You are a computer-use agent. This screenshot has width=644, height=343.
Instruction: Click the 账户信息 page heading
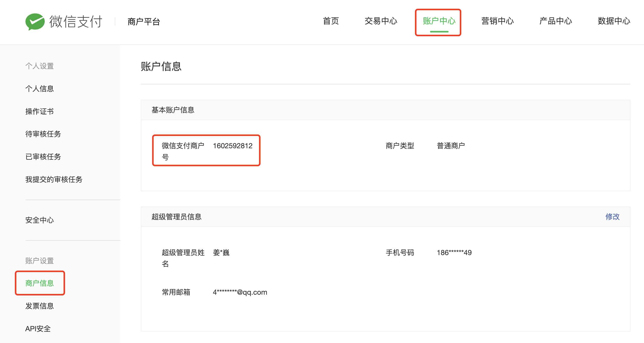point(161,66)
